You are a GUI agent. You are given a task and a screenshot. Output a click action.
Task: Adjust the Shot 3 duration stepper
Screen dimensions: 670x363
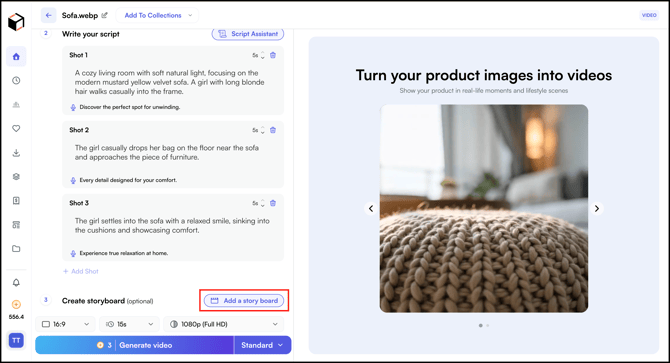[x=262, y=203]
